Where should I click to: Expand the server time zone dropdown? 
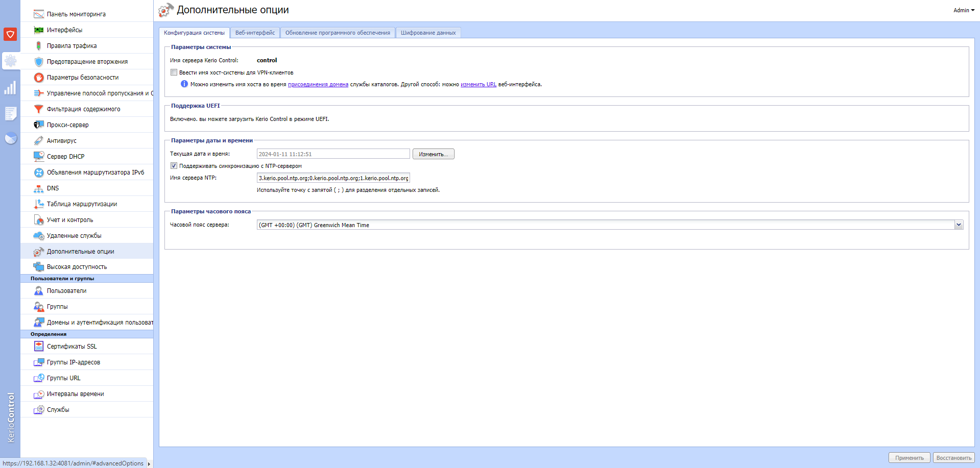[959, 225]
